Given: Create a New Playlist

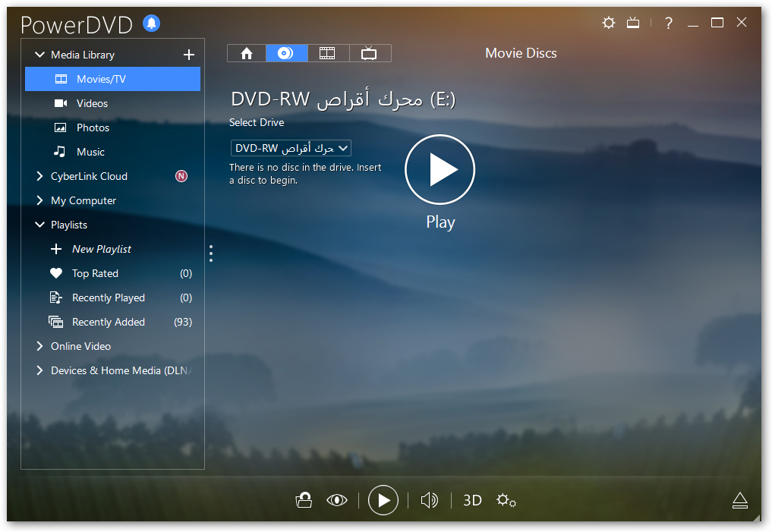Looking at the screenshot, I should pyautogui.click(x=101, y=249).
